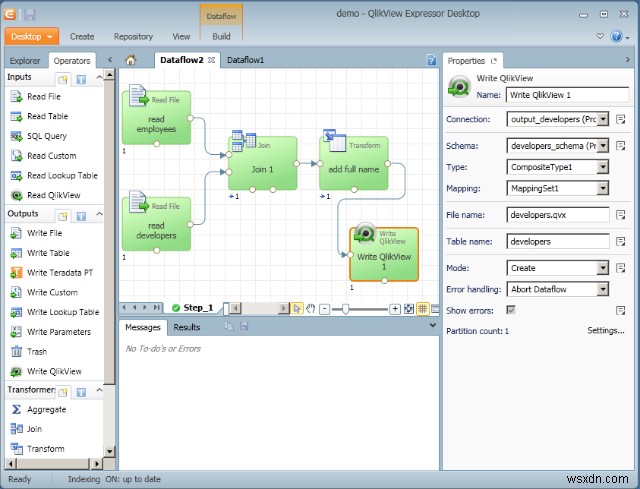Activate the pointer selection tool

[x=297, y=309]
